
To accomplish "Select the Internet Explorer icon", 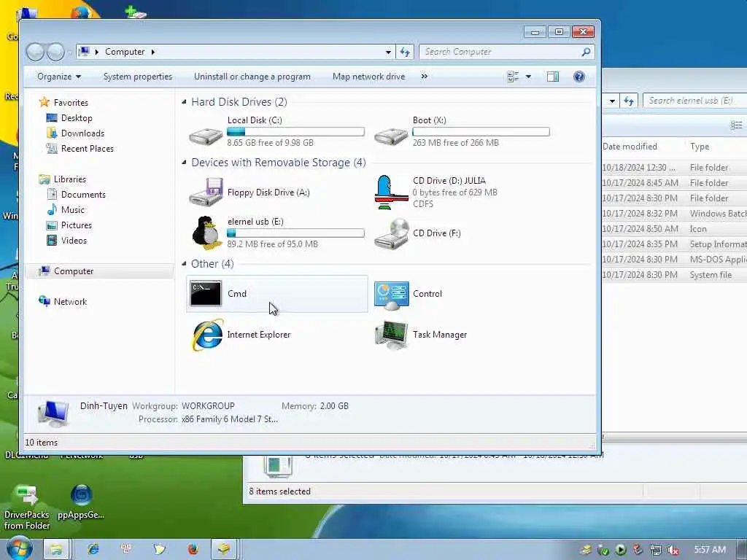I will tap(206, 335).
